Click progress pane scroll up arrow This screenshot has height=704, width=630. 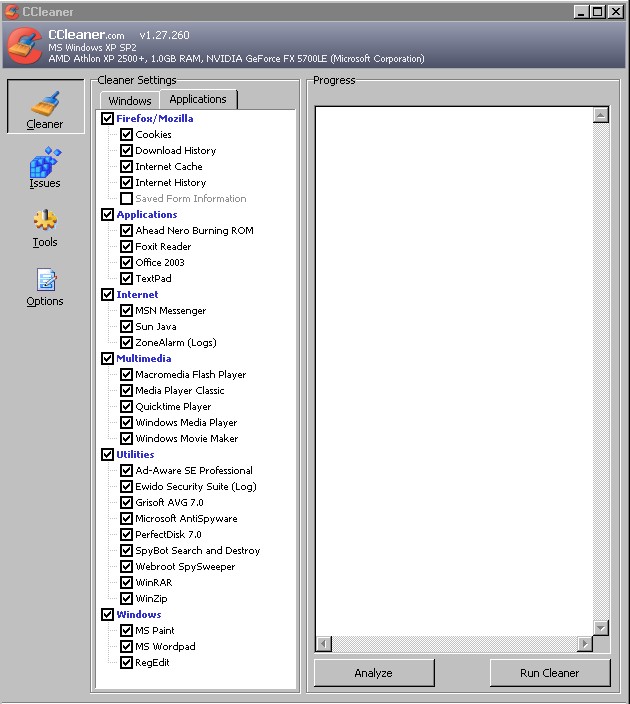pyautogui.click(x=601, y=115)
